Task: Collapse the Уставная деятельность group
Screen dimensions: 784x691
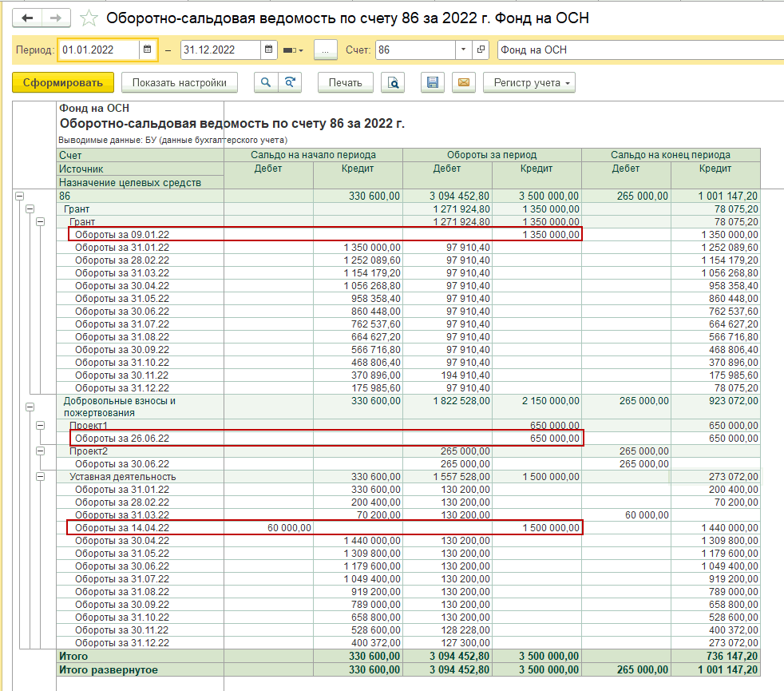Action: (42, 477)
